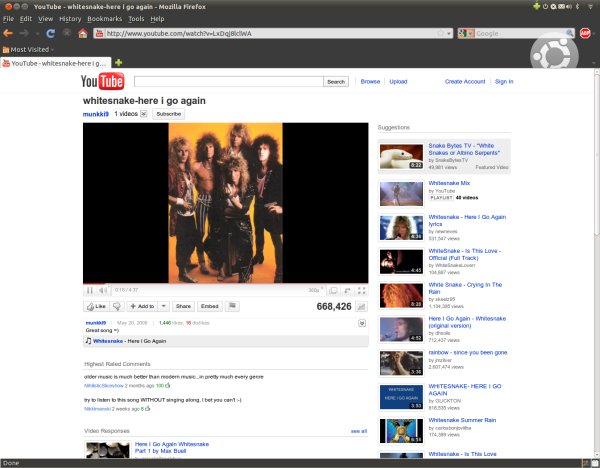
Task: Expand the Most Visited bookmarks folder
Action: point(28,49)
